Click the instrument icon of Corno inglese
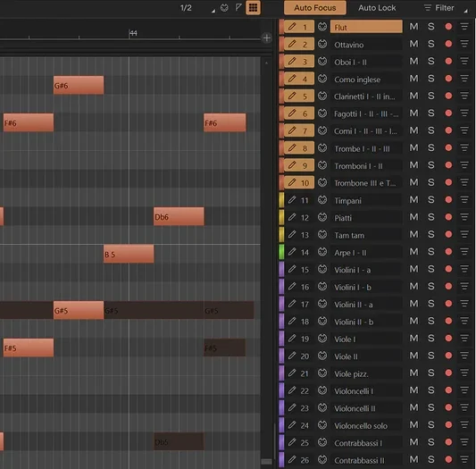Viewport: 476px width, 469px height. click(322, 79)
